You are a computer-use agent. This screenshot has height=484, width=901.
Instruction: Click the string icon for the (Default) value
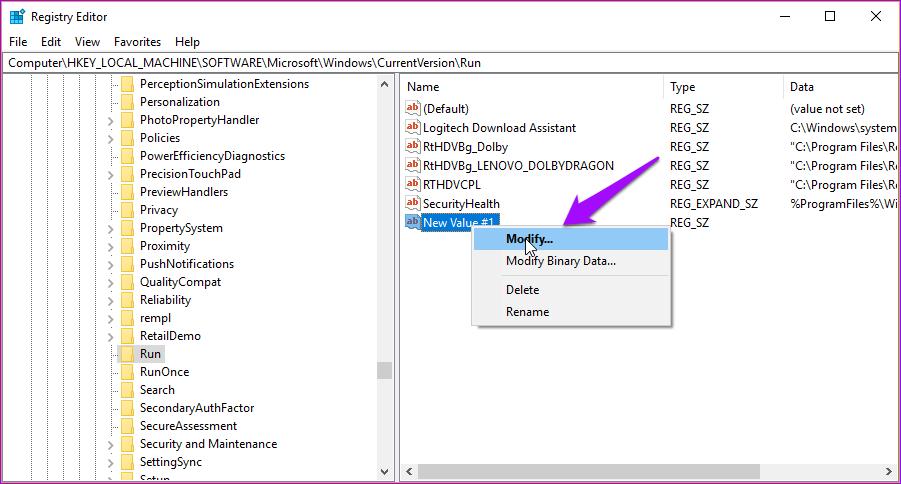click(413, 108)
